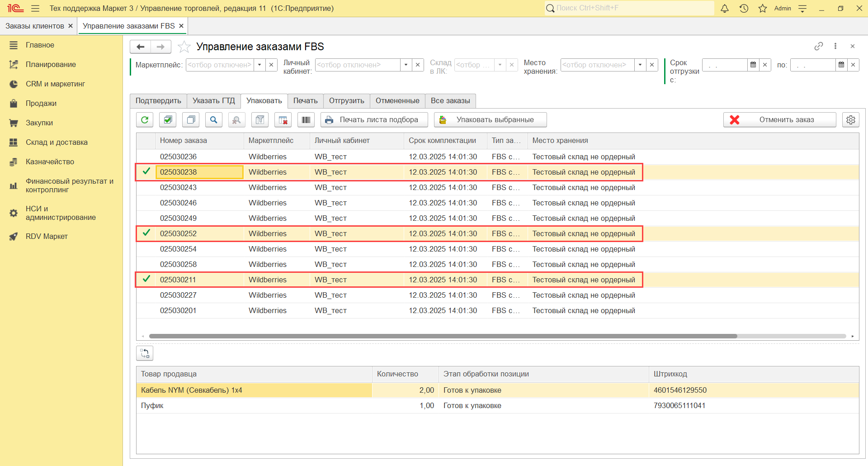Click the orders table horizontal scrollbar
Screen dimensions: 868x466
click(x=443, y=336)
